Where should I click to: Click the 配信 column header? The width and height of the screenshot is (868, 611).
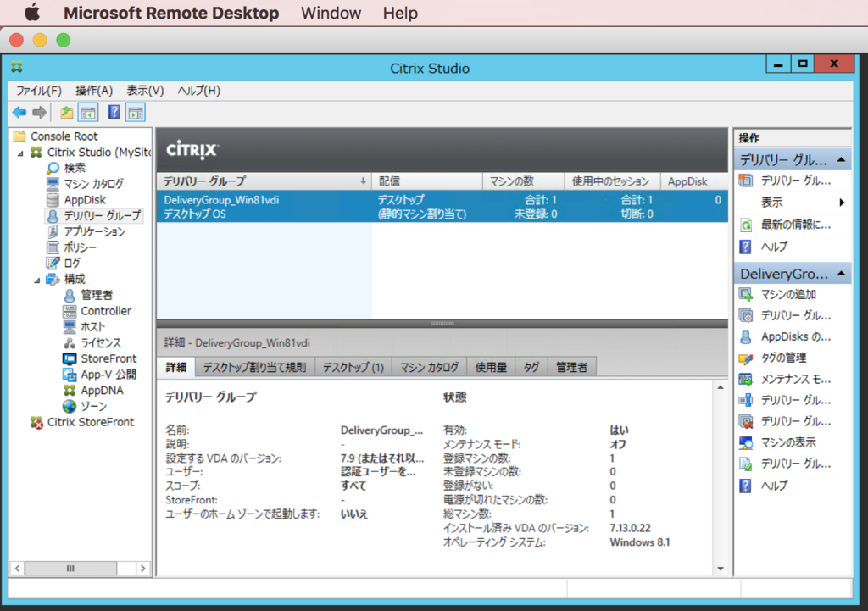(427, 181)
